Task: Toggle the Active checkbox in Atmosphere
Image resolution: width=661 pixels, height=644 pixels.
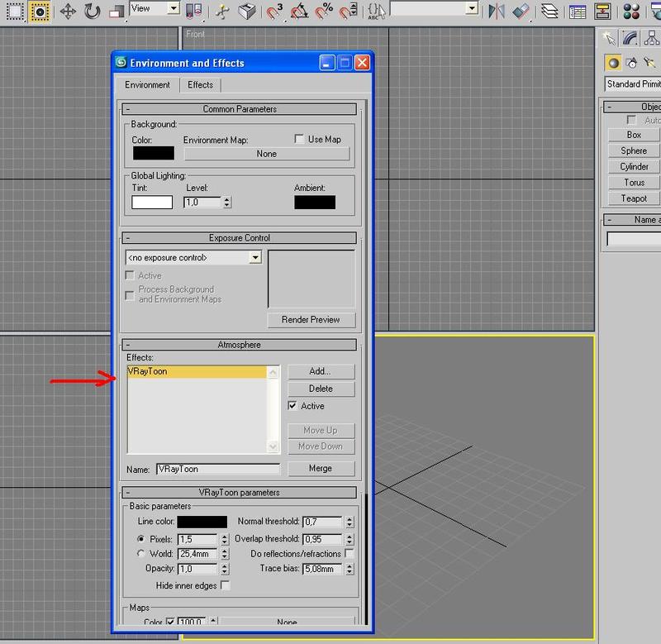Action: [x=292, y=406]
